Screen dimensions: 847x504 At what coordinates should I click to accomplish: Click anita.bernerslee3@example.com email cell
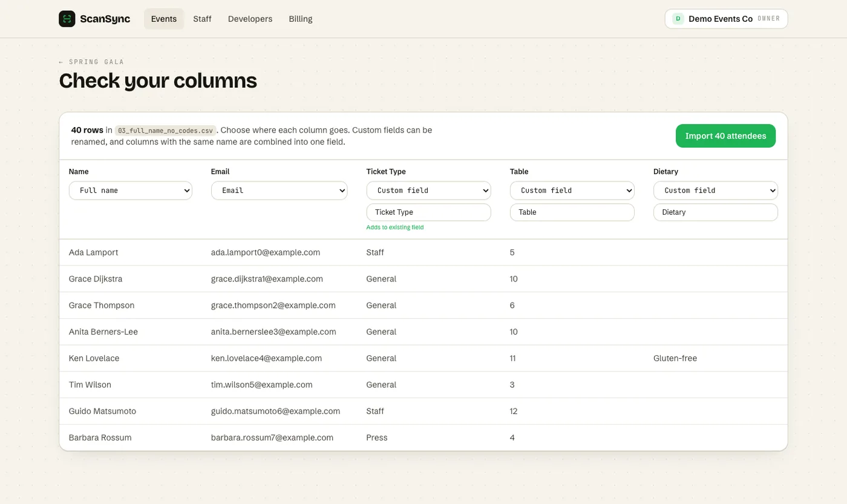(x=273, y=332)
